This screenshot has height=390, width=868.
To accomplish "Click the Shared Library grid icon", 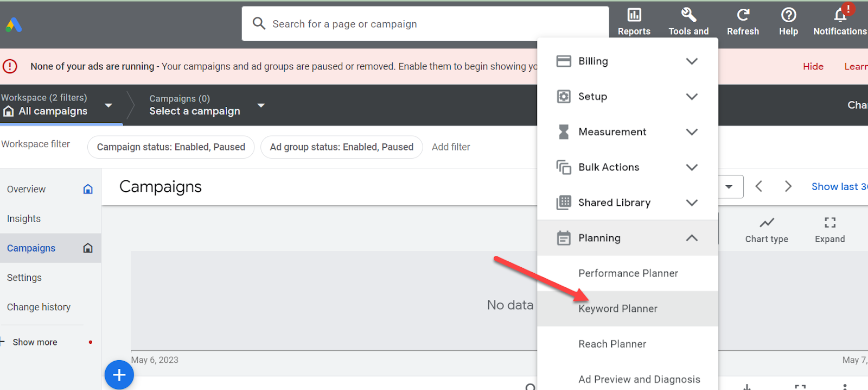I will 564,203.
